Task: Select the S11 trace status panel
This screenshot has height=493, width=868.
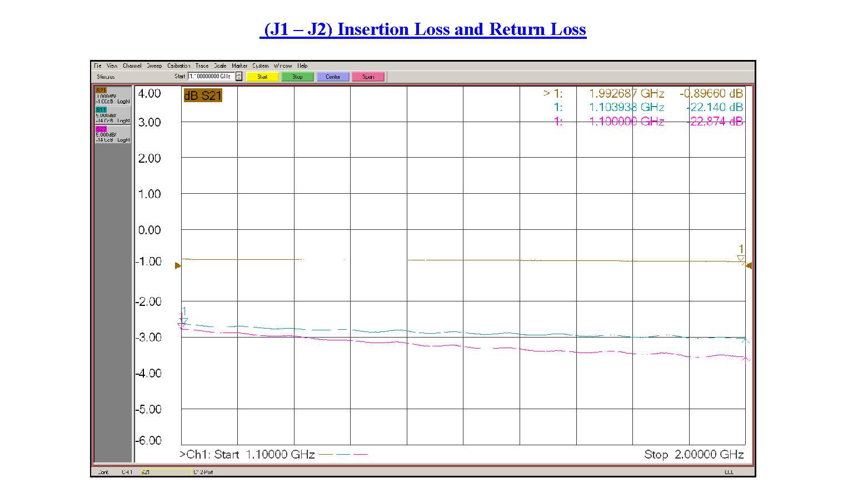Action: 113,115
